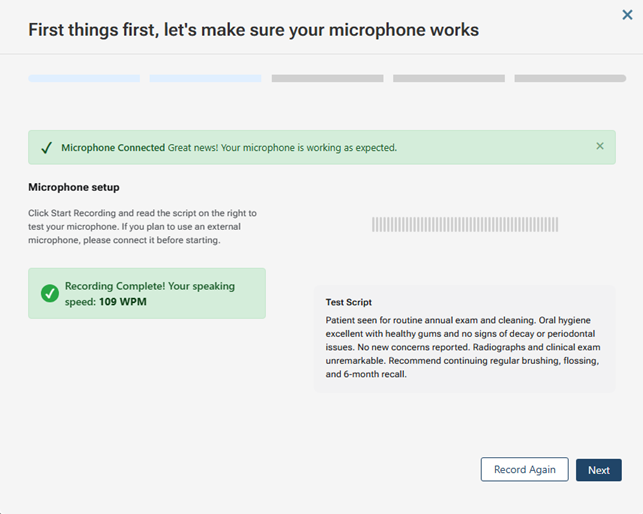Click the test script paragraph text
The image size is (643, 514).
(x=463, y=346)
